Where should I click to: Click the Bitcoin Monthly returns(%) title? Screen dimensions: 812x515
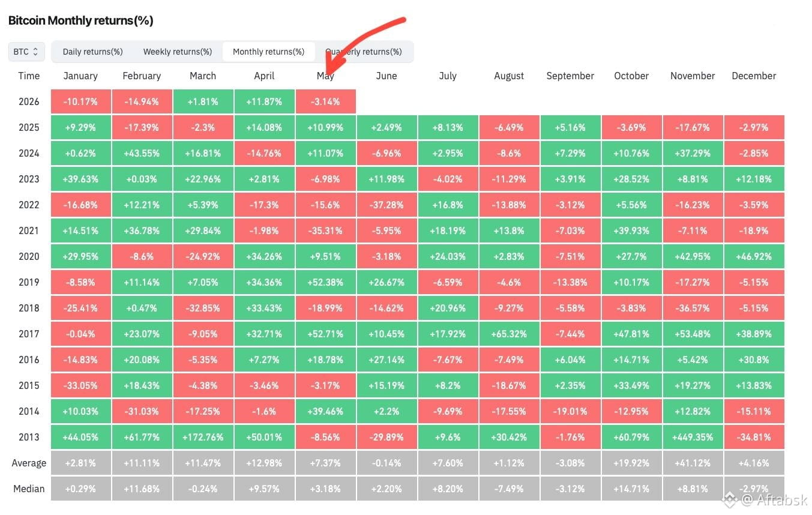(80, 20)
